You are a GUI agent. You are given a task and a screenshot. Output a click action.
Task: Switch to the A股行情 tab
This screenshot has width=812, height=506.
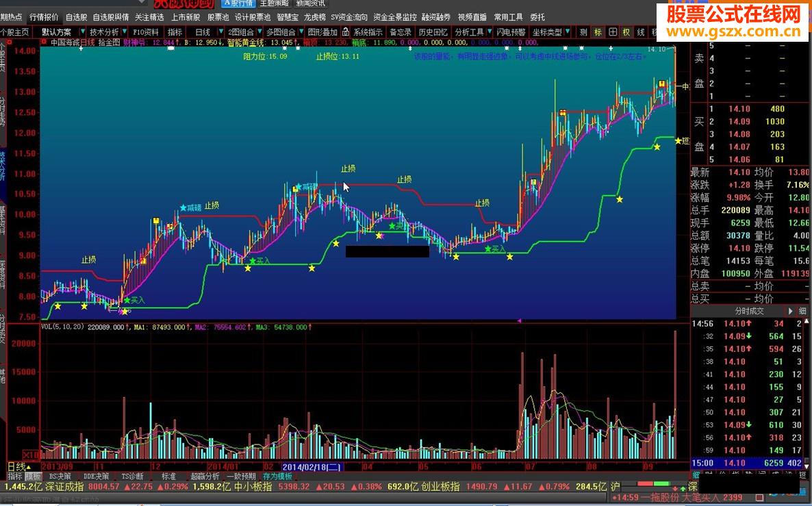point(239,3)
